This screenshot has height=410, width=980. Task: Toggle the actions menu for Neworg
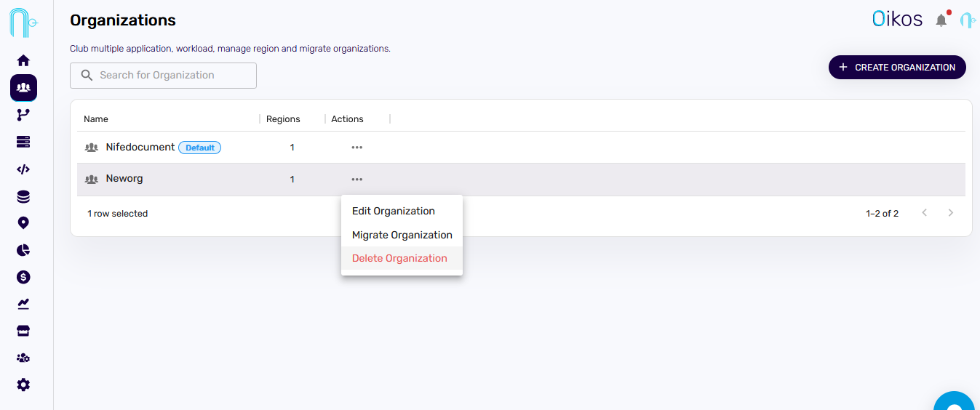pyautogui.click(x=356, y=180)
